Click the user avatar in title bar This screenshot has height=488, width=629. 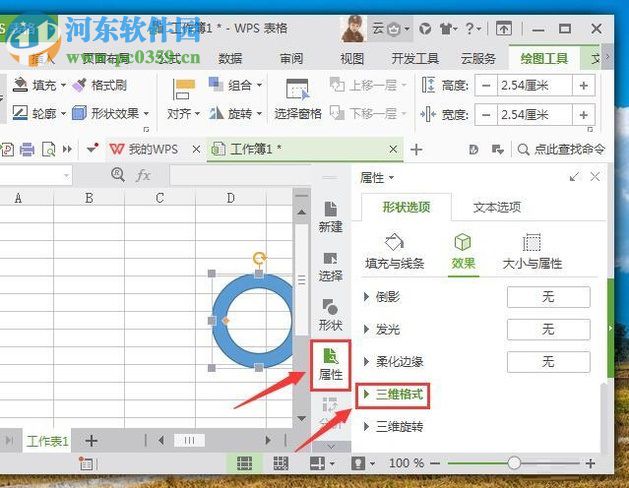353,28
